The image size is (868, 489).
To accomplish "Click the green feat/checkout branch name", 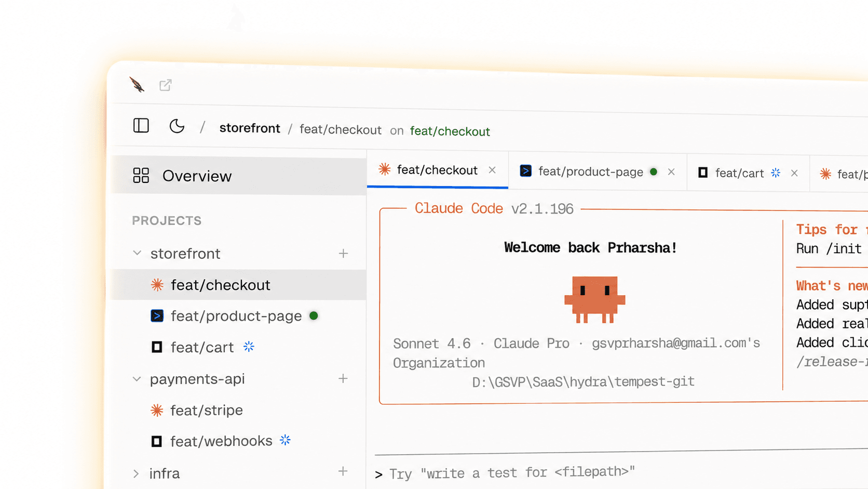I will click(450, 131).
